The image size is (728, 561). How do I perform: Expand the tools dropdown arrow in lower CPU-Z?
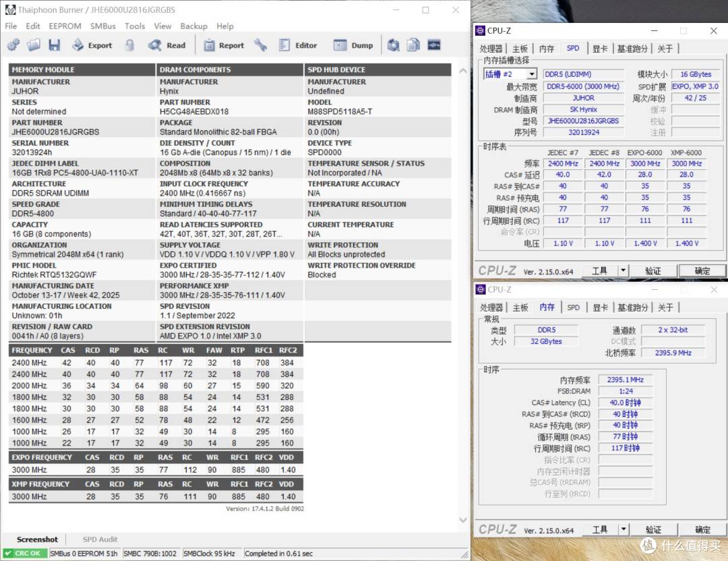click(x=623, y=529)
